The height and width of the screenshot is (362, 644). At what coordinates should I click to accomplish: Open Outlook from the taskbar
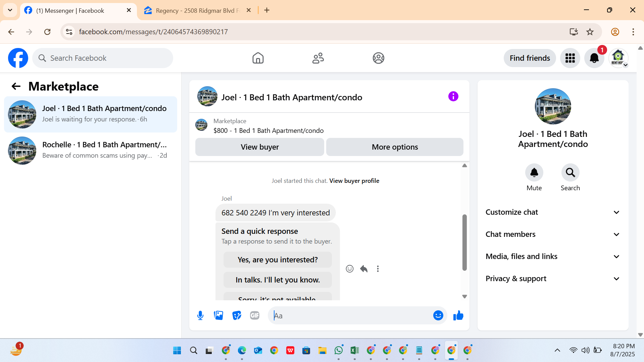coord(258,350)
